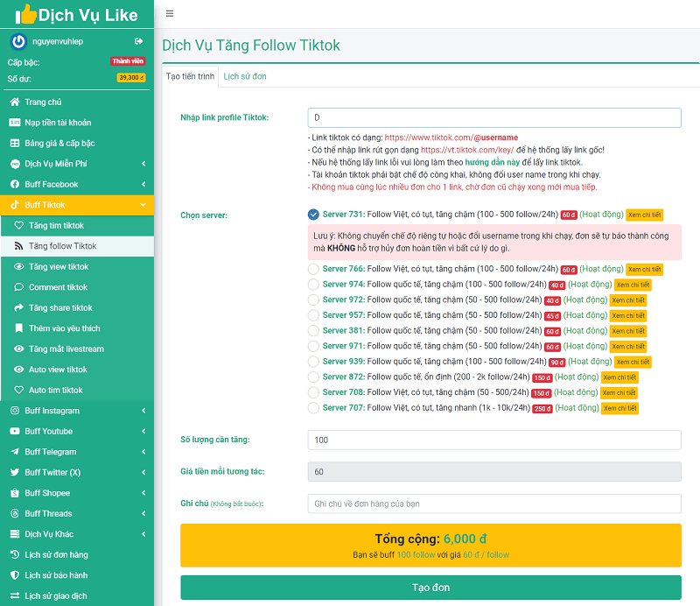The image size is (700, 606).
Task: Expand Dịch Vụ Khác submenu chevron
Action: pyautogui.click(x=143, y=533)
